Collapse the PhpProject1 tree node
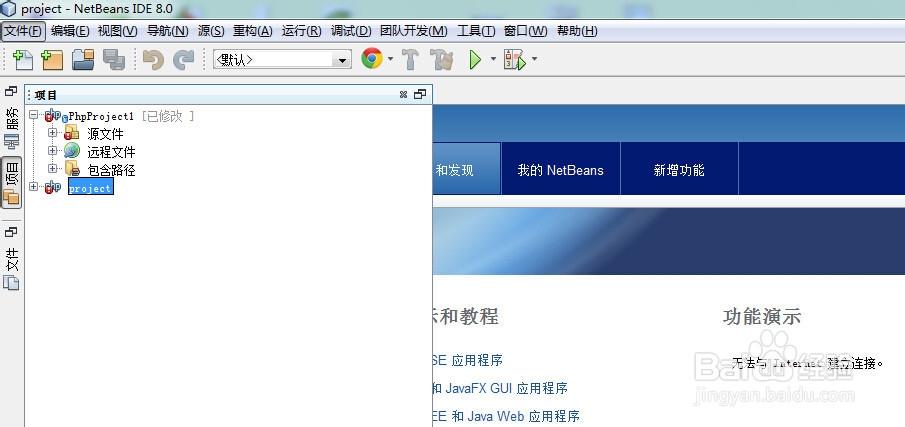The image size is (905, 427). [x=33, y=115]
